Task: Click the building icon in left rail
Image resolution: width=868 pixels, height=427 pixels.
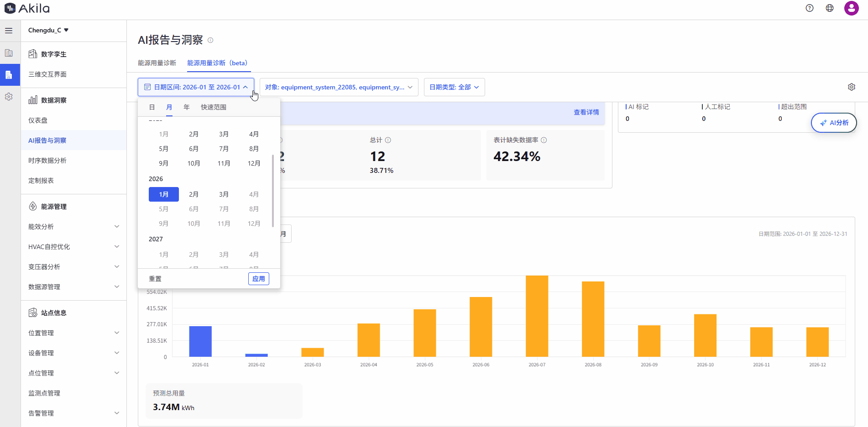Action: point(9,53)
